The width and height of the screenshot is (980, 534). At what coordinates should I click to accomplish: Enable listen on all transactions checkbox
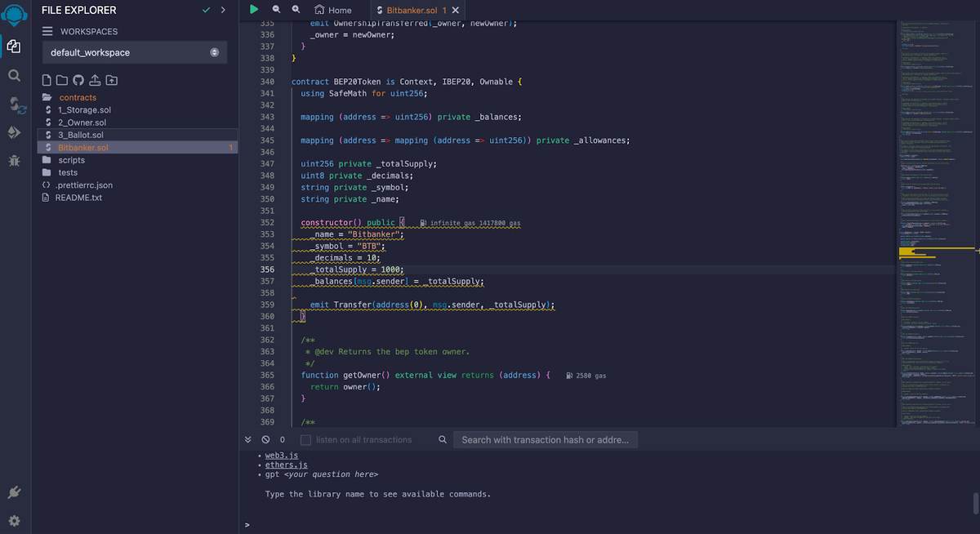tap(306, 439)
